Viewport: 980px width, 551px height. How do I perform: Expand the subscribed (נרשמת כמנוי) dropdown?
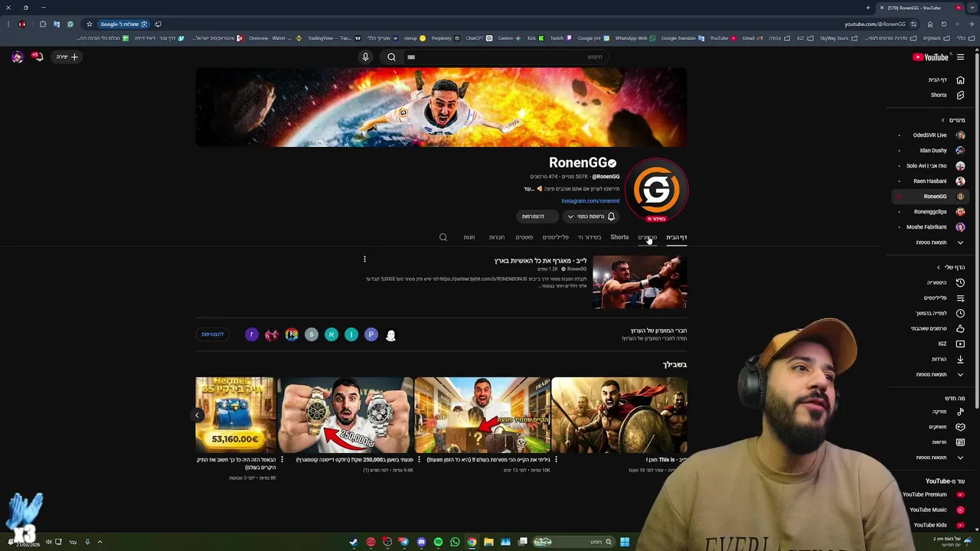pyautogui.click(x=590, y=217)
